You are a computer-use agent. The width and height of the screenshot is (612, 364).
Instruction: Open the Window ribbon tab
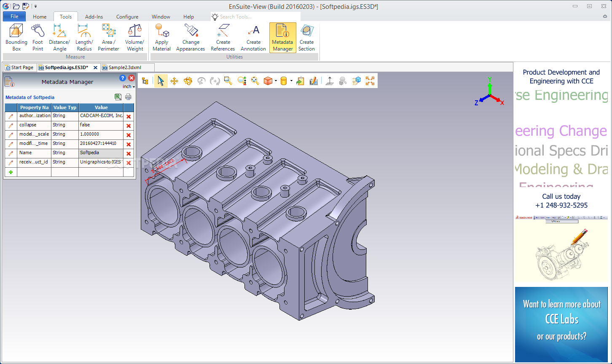pos(161,17)
